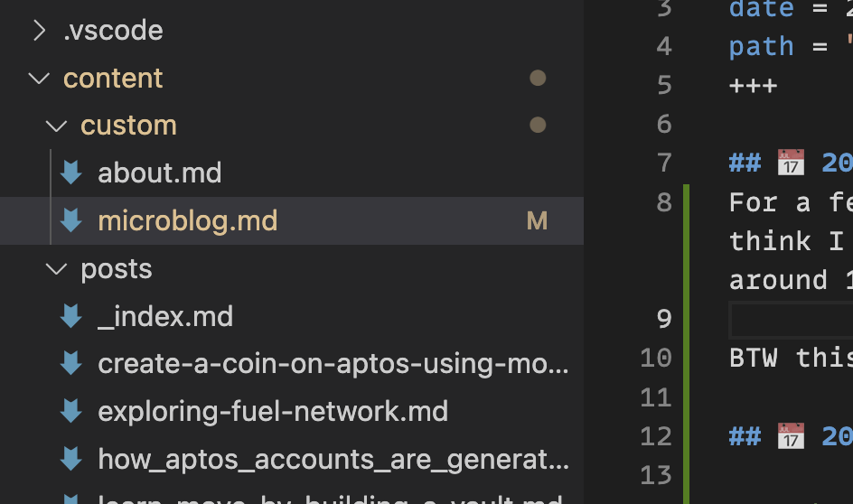Click the green gutter change bar at line 8
Image resolution: width=853 pixels, height=504 pixels.
point(687,241)
